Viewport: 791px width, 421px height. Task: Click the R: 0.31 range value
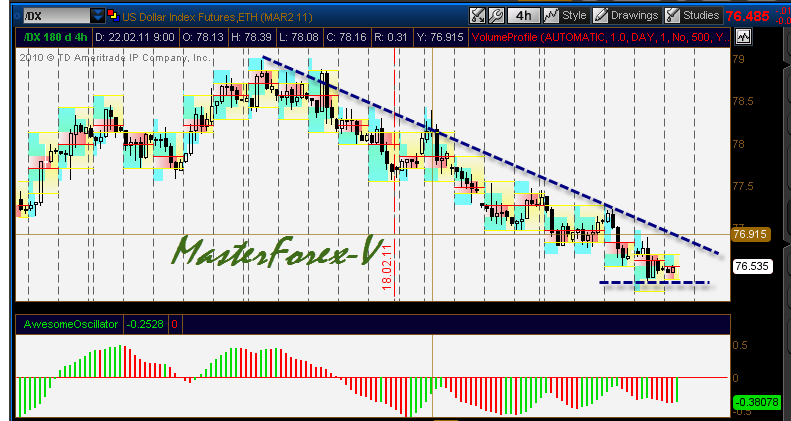click(390, 37)
